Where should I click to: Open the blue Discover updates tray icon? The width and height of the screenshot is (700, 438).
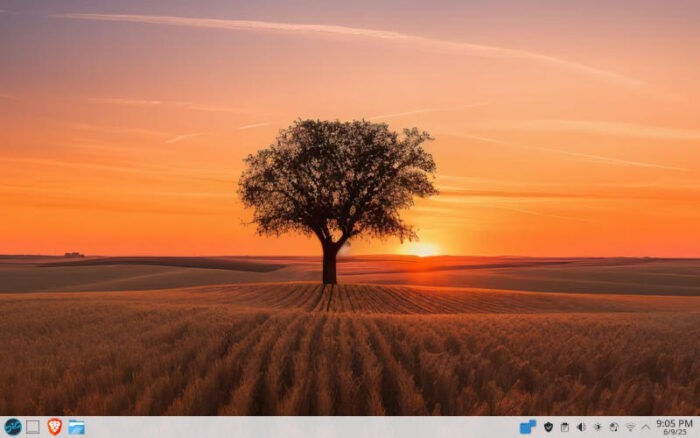click(x=528, y=427)
